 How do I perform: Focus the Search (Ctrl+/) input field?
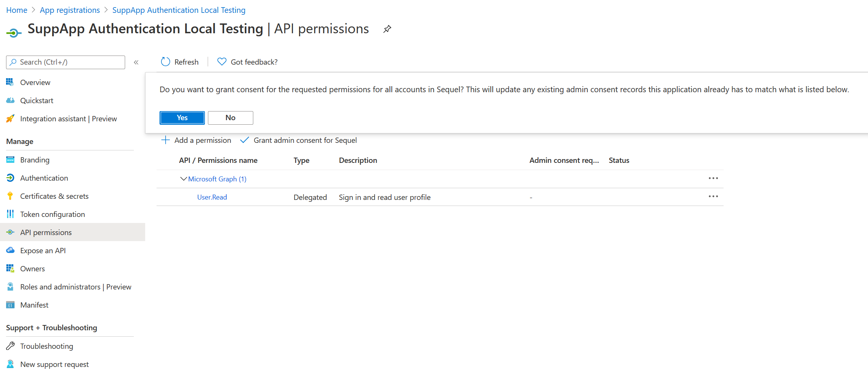click(x=65, y=62)
